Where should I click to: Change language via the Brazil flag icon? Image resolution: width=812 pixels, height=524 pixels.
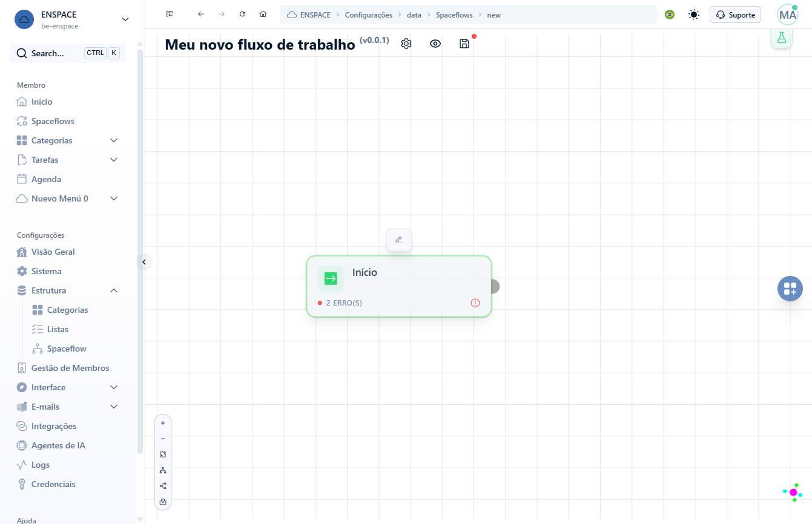pyautogui.click(x=670, y=15)
